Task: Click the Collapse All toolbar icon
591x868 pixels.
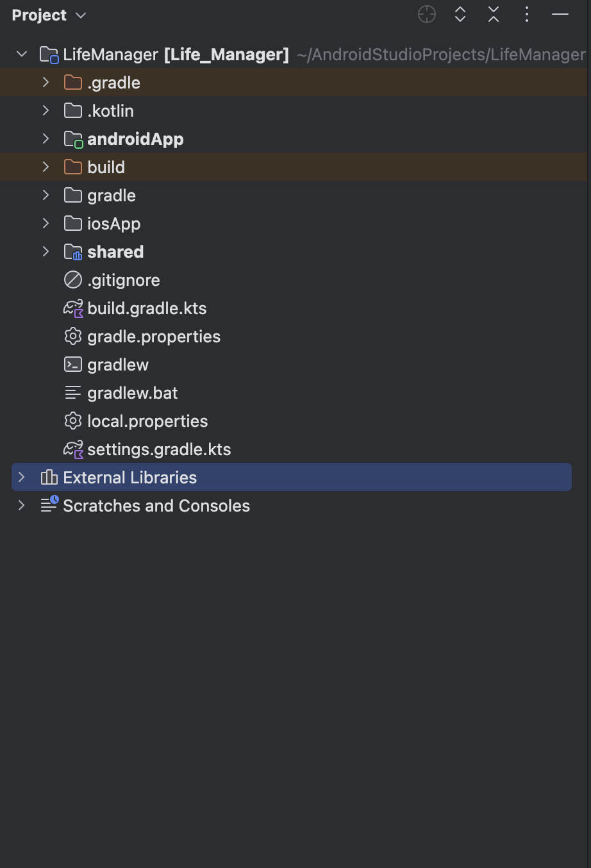Action: click(494, 15)
